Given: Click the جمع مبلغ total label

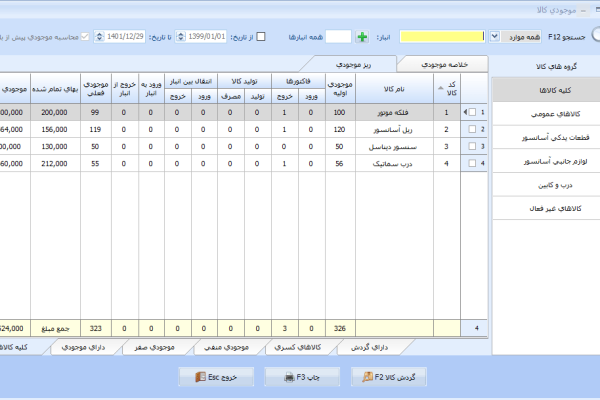Looking at the screenshot, I should [55, 328].
